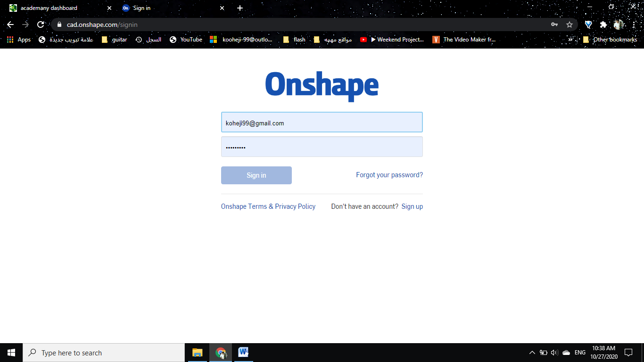
Task: Click the Sign in button
Action: [x=256, y=175]
